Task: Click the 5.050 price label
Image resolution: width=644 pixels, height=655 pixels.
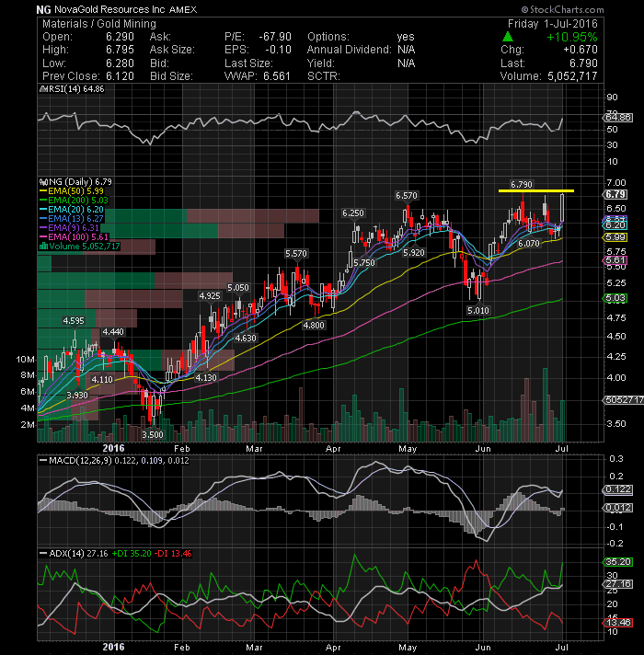Action: point(238,288)
